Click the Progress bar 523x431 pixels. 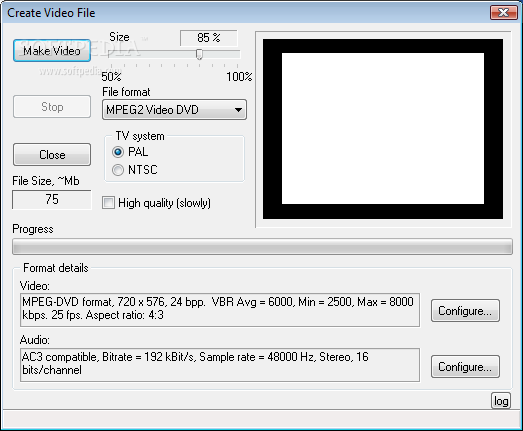click(262, 247)
